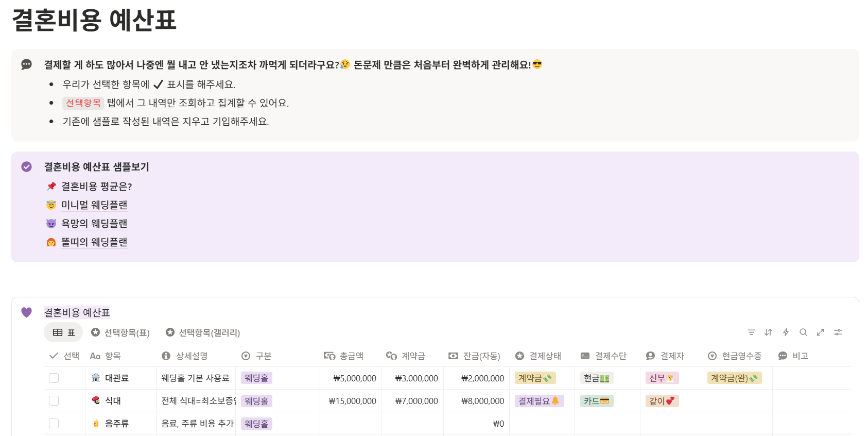Open the 똘띠의 웨딩플랜 page link
Screen dimensions: 868x436
pos(94,242)
